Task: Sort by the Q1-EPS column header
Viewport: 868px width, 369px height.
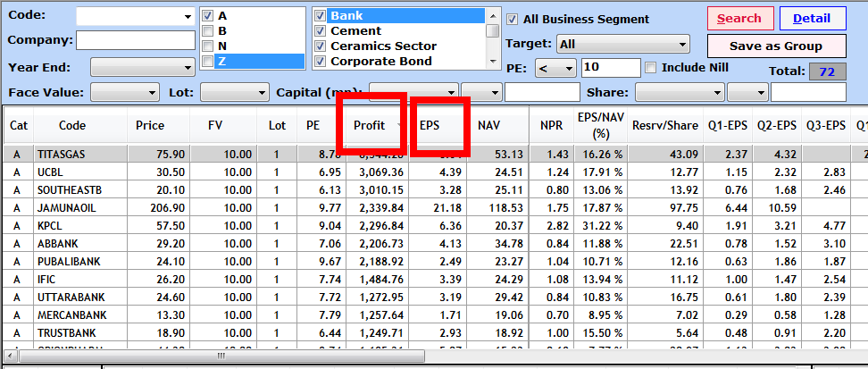Action: (728, 125)
